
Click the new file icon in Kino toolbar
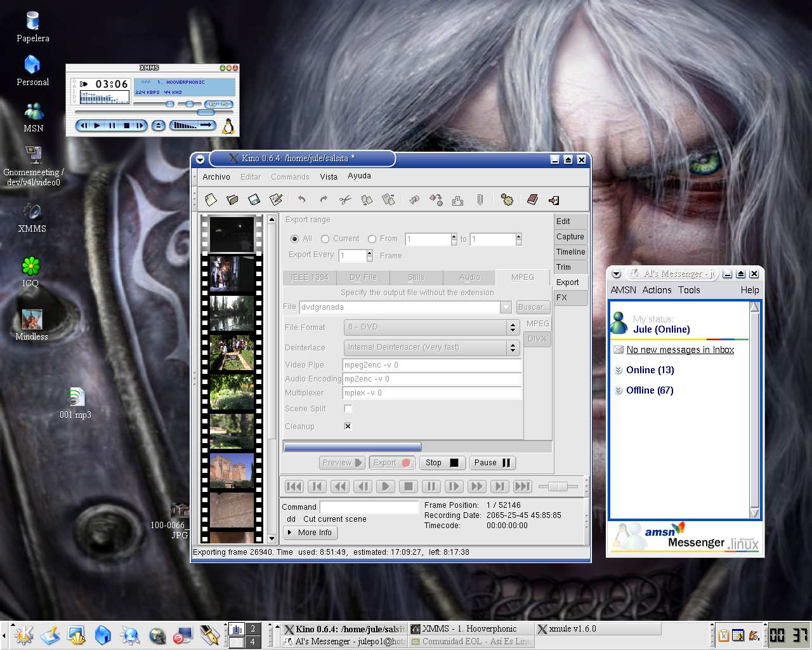point(211,200)
